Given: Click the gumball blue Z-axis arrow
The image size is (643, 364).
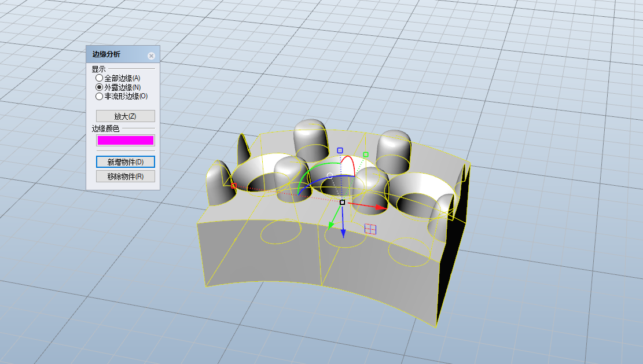Looking at the screenshot, I should coord(343,233).
